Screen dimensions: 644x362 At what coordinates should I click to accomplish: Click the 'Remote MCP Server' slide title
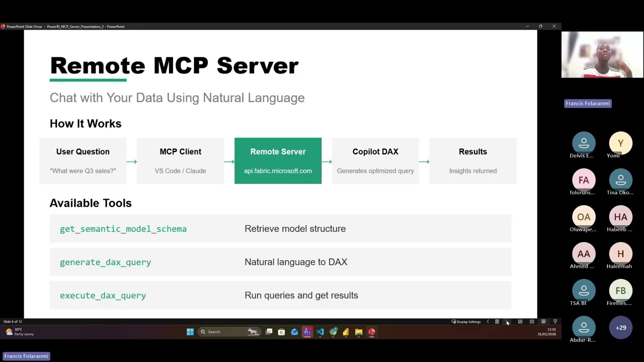pyautogui.click(x=174, y=65)
